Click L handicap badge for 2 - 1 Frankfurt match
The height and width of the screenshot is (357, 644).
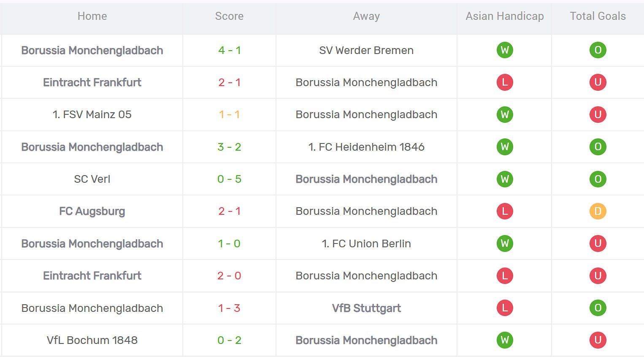505,82
